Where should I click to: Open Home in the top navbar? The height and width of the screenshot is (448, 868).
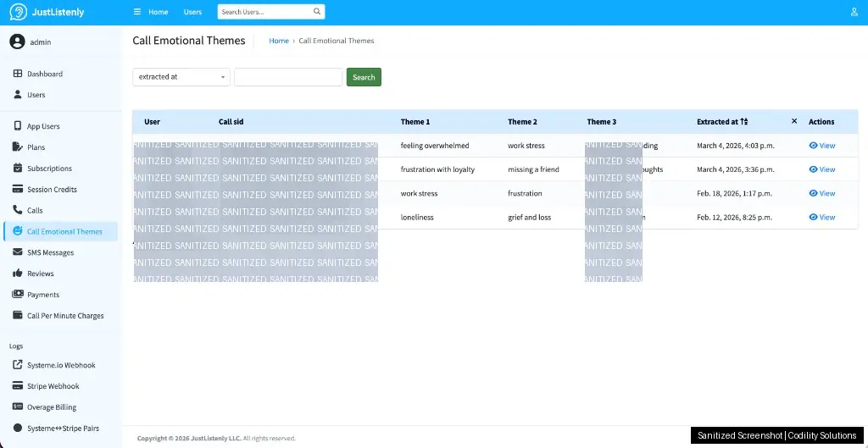coord(159,12)
